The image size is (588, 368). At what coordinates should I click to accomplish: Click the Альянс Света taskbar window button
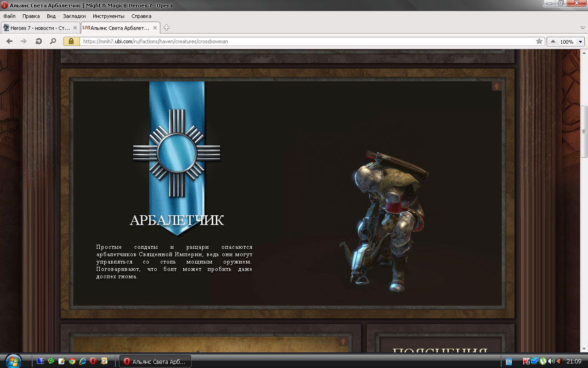click(x=155, y=362)
